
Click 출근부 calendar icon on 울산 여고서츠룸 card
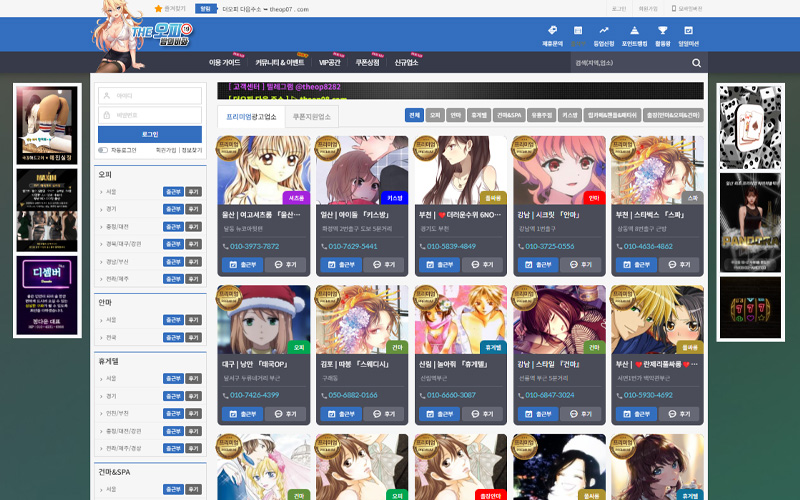(233, 265)
